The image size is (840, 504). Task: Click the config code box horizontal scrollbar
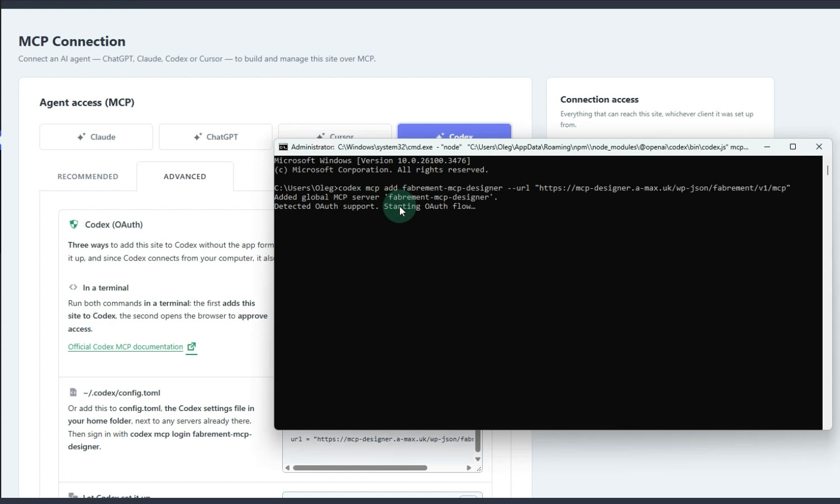tap(360, 468)
